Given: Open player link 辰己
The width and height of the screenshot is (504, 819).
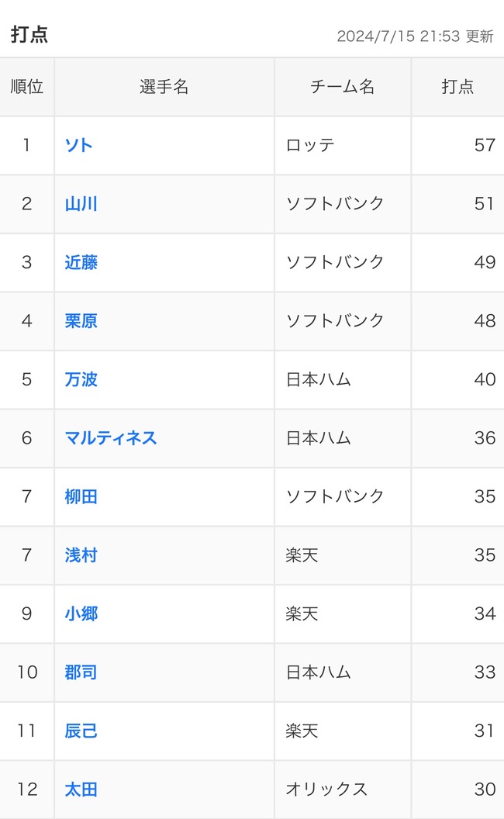Looking at the screenshot, I should coord(81,731).
